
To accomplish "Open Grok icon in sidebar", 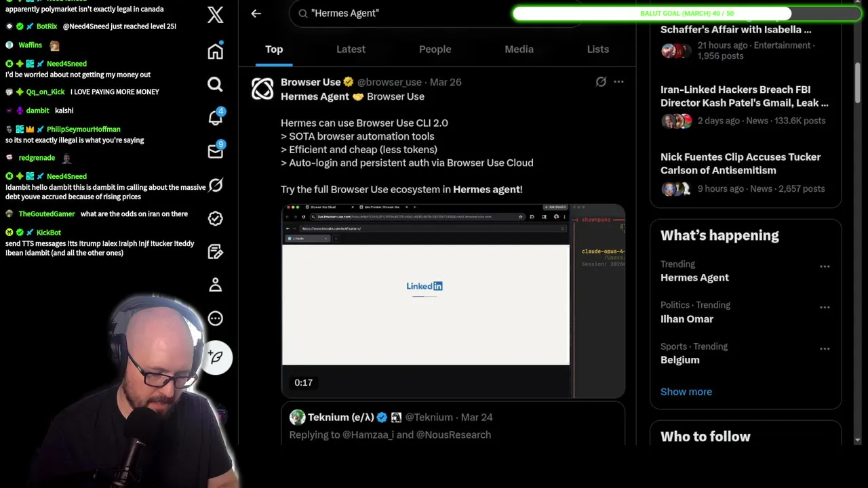I will tap(215, 185).
